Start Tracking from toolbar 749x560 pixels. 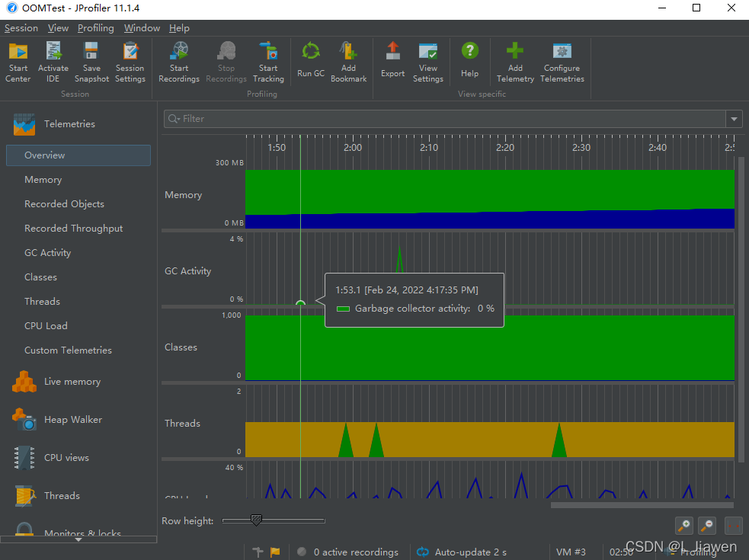268,62
